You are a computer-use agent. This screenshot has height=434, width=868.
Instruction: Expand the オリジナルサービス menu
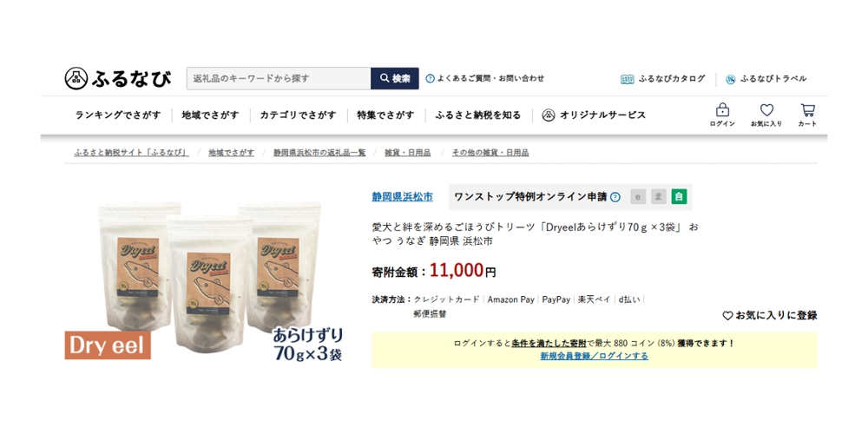pos(594,115)
